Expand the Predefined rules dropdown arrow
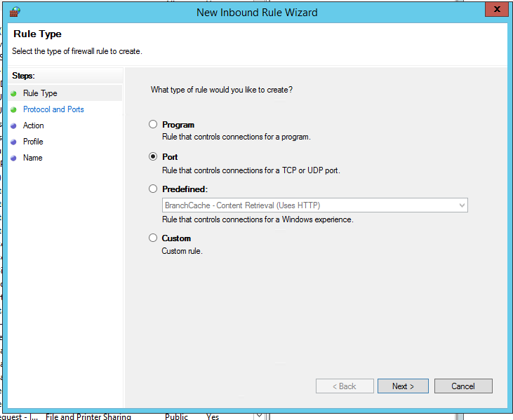The height and width of the screenshot is (420, 513). coord(461,205)
